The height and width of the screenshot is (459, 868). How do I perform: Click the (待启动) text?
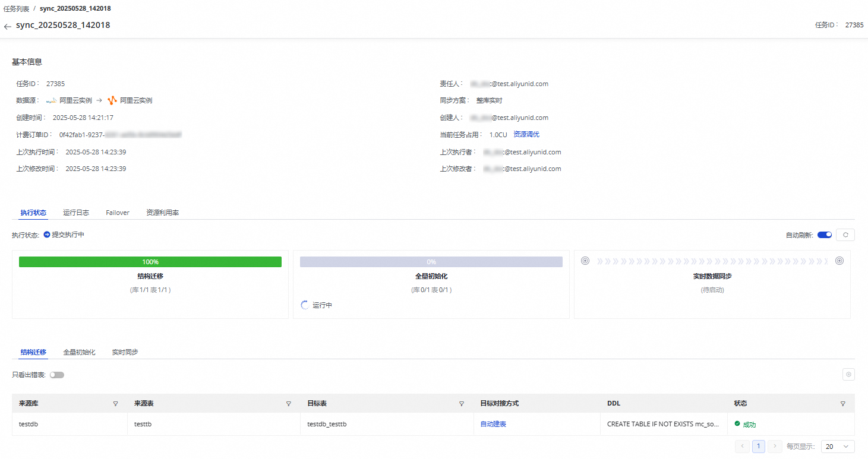tap(712, 290)
